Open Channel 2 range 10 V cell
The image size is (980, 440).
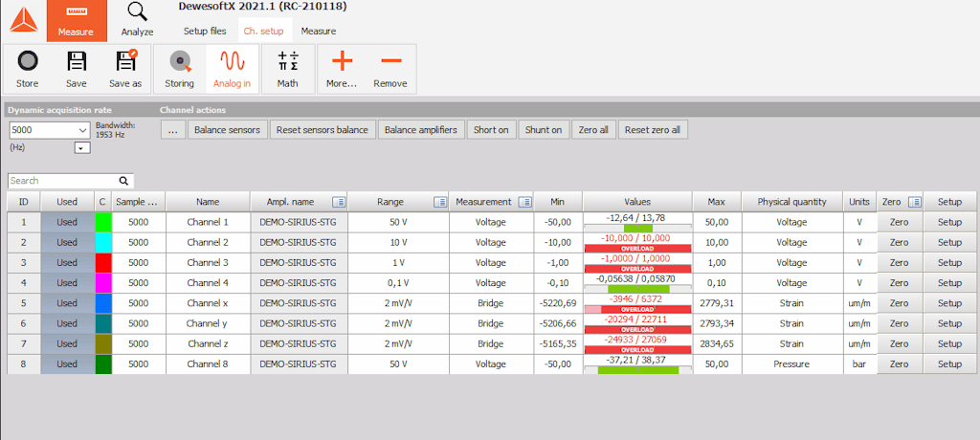[x=398, y=243]
